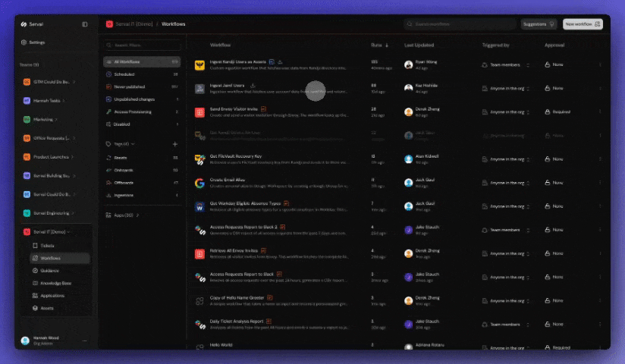Viewport: 625px width, 364px height.
Task: Click the Envoy icon for Send Envoy Visitor Invite
Action: (199, 112)
